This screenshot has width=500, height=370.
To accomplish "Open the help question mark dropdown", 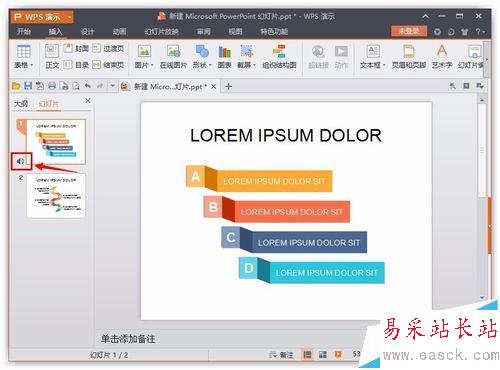I will pos(480,32).
